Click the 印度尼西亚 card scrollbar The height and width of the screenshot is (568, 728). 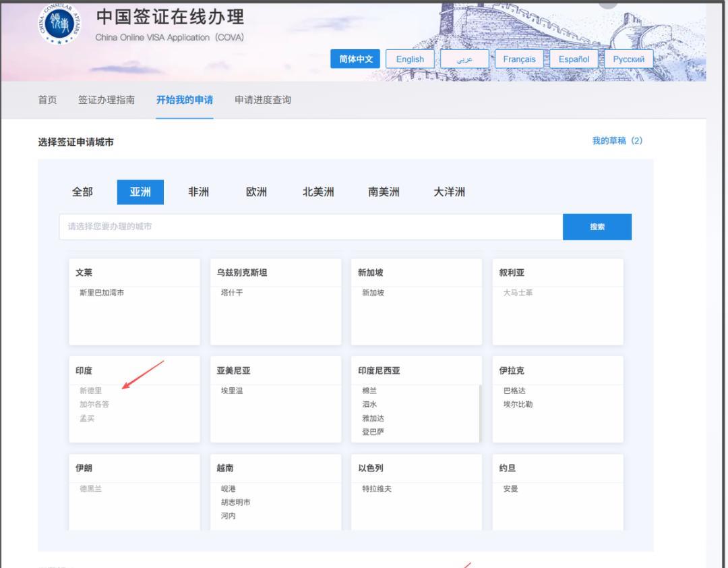[480, 414]
